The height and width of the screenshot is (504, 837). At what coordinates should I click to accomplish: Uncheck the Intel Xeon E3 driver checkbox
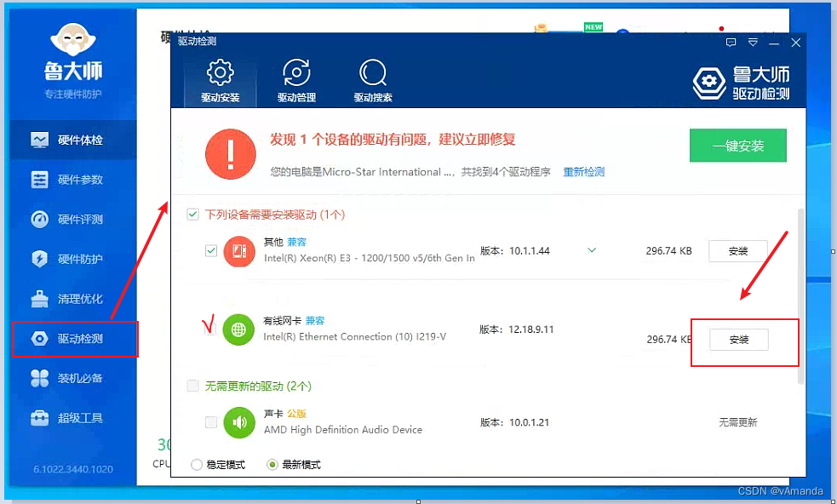pos(211,250)
